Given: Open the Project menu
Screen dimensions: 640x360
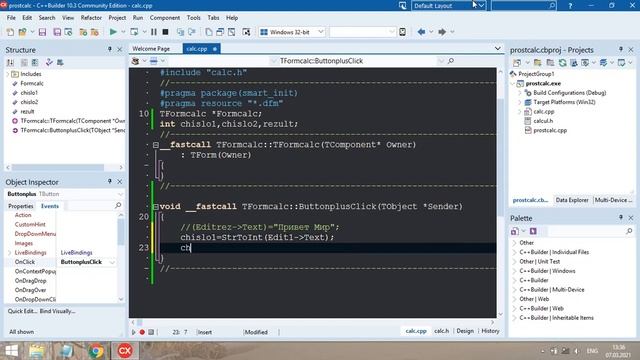Looking at the screenshot, I should 117,18.
